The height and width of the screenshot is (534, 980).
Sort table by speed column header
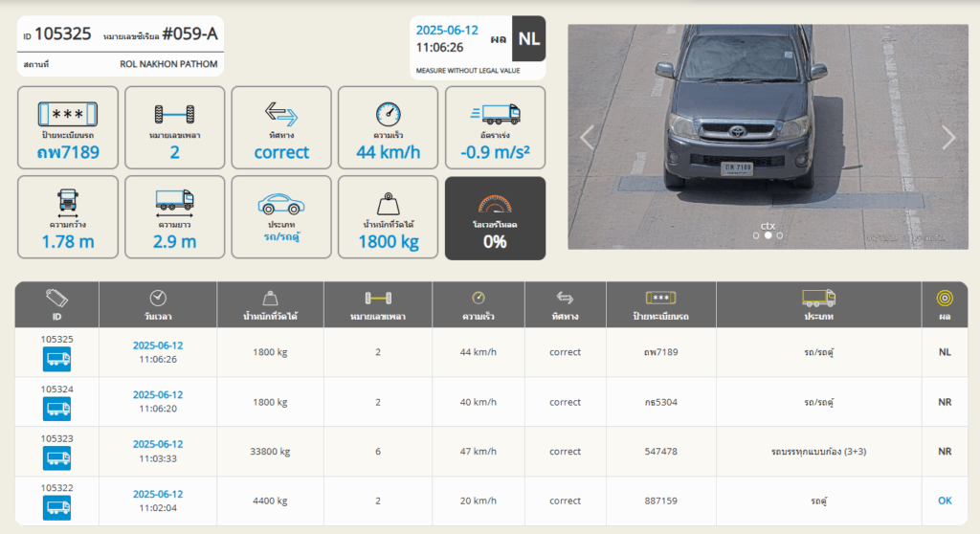(479, 304)
